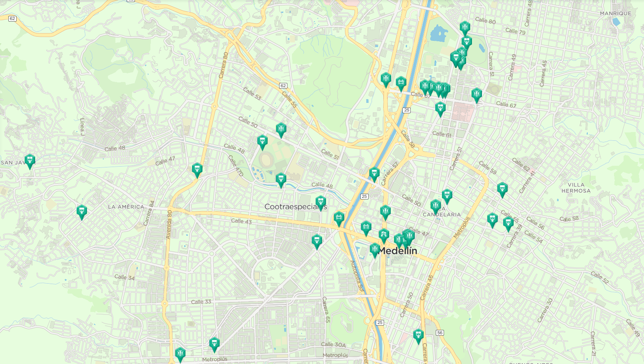Viewport: 644px width, 364px height.
Task: Select the MANRIQUE neighborhood label
Action: point(616,13)
